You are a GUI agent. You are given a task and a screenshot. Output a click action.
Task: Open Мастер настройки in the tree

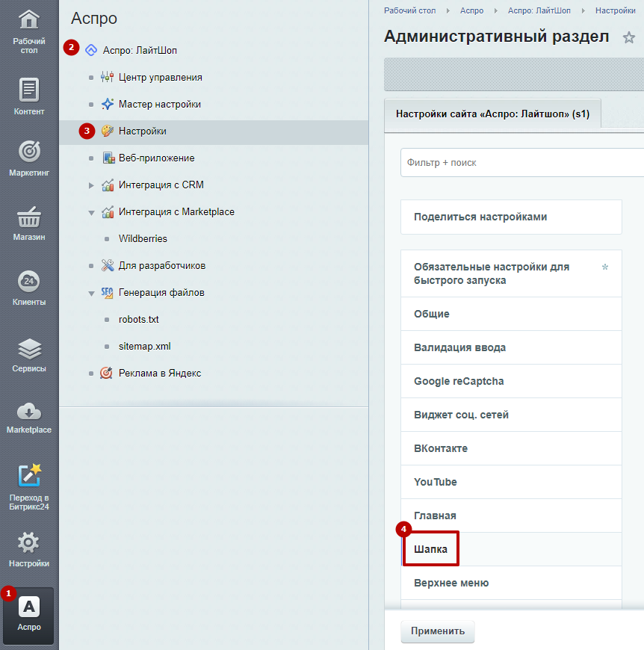point(160,104)
